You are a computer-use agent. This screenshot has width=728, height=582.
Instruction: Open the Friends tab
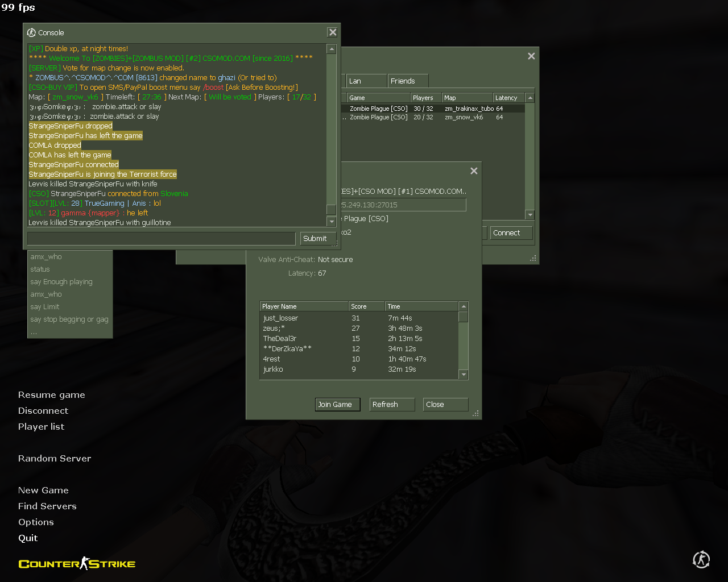tap(407, 81)
